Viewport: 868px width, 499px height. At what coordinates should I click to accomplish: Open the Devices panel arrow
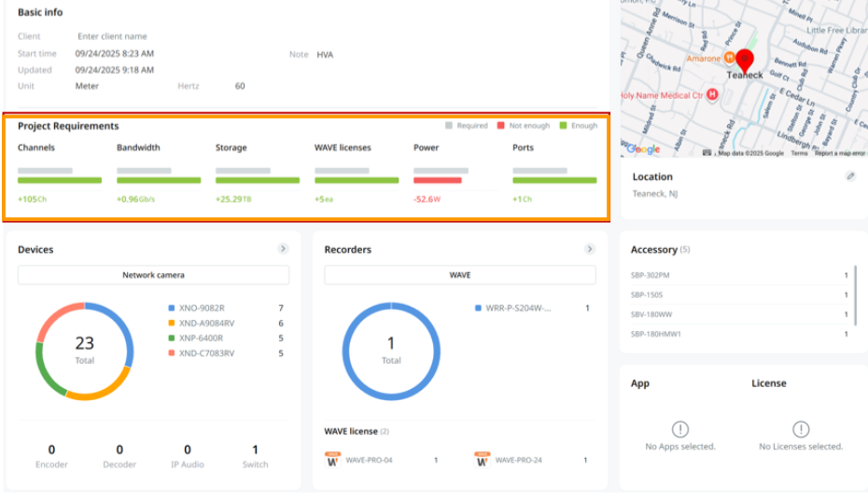[x=283, y=249]
